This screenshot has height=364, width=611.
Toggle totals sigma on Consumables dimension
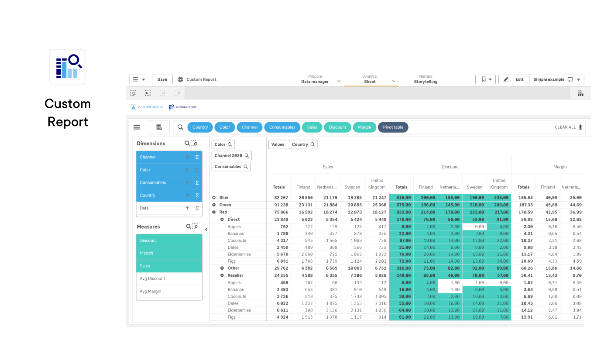tap(197, 182)
